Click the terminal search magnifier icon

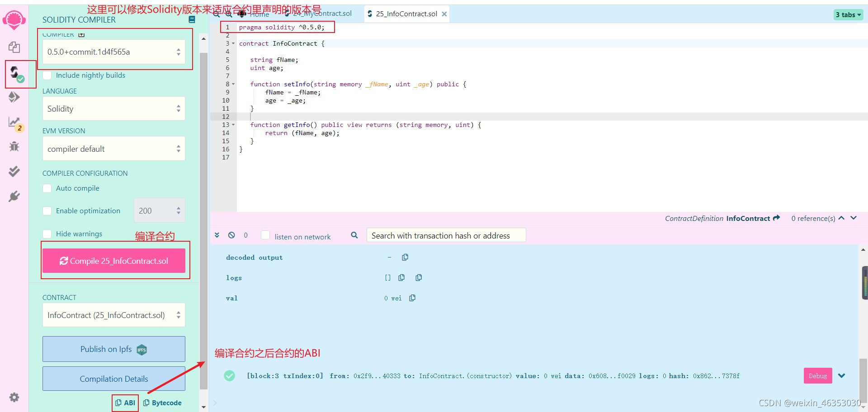354,235
